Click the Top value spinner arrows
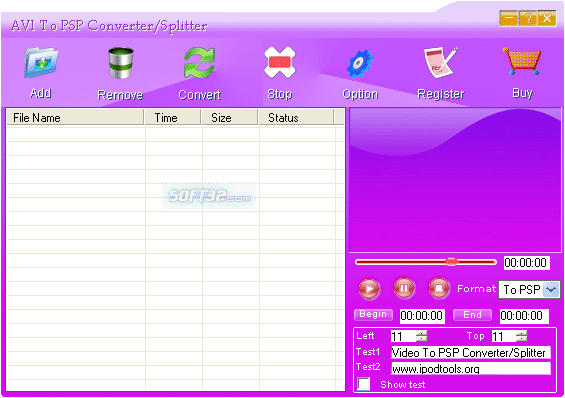Screen dimensions: 565x398 (521, 336)
